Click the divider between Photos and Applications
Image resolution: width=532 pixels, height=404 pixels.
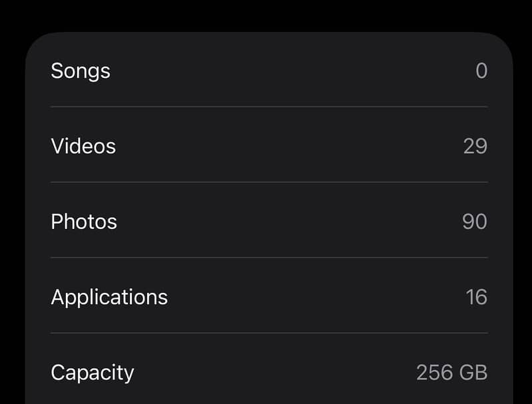pyautogui.click(x=269, y=257)
